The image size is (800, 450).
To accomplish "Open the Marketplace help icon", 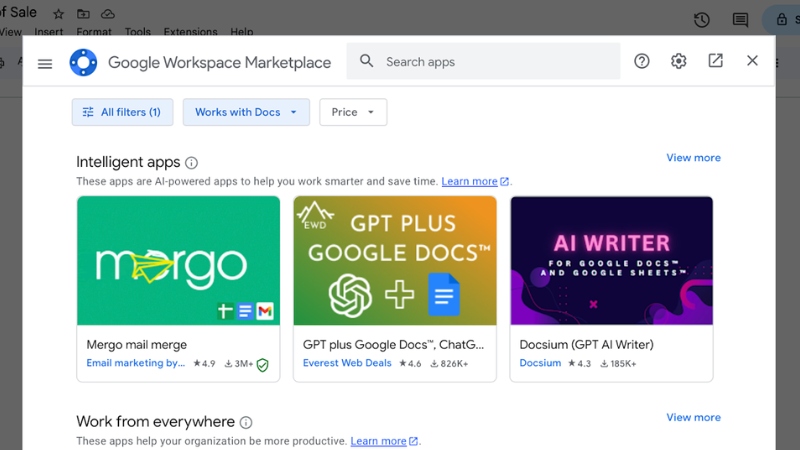I will (641, 61).
